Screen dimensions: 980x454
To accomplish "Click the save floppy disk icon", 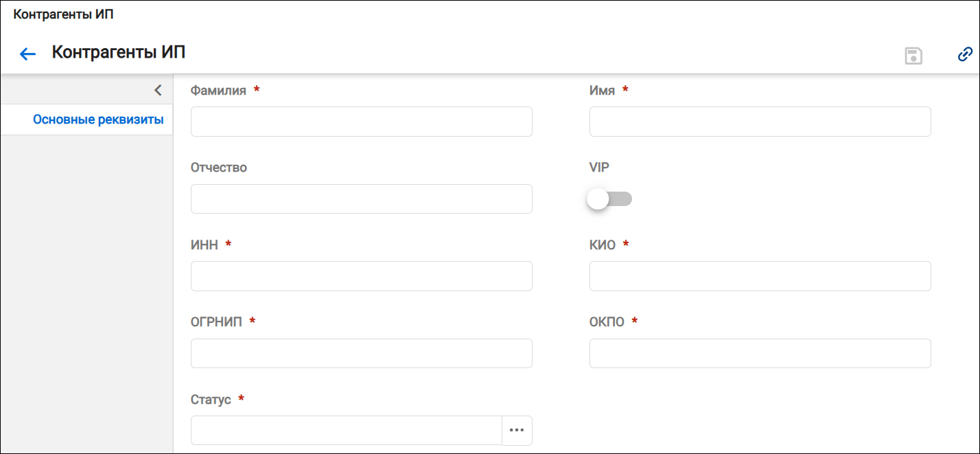I will (x=913, y=56).
